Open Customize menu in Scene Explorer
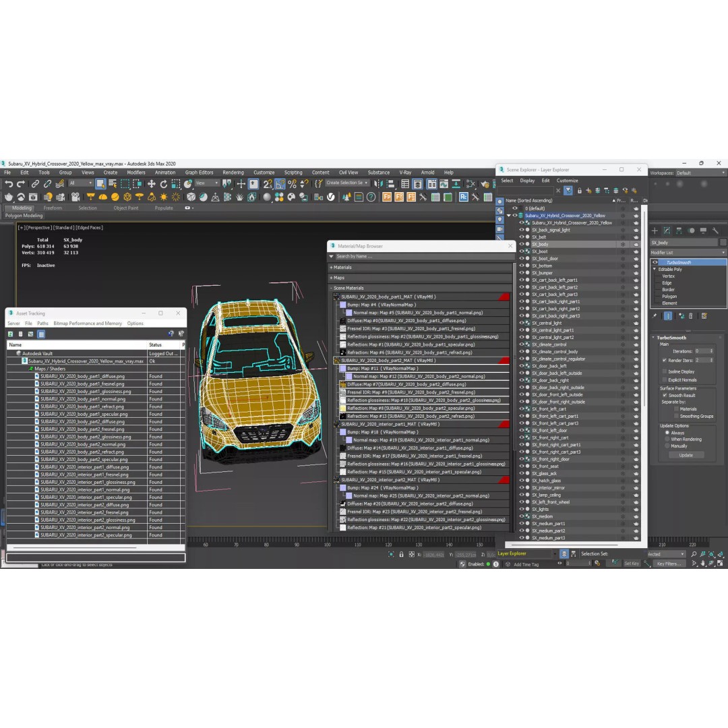The width and height of the screenshot is (728, 728). pyautogui.click(x=568, y=181)
